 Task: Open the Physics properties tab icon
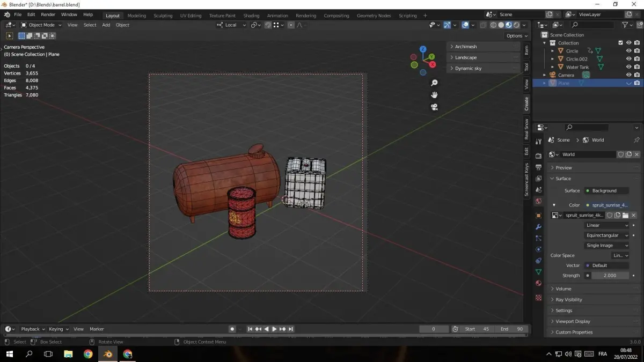pos(538,249)
